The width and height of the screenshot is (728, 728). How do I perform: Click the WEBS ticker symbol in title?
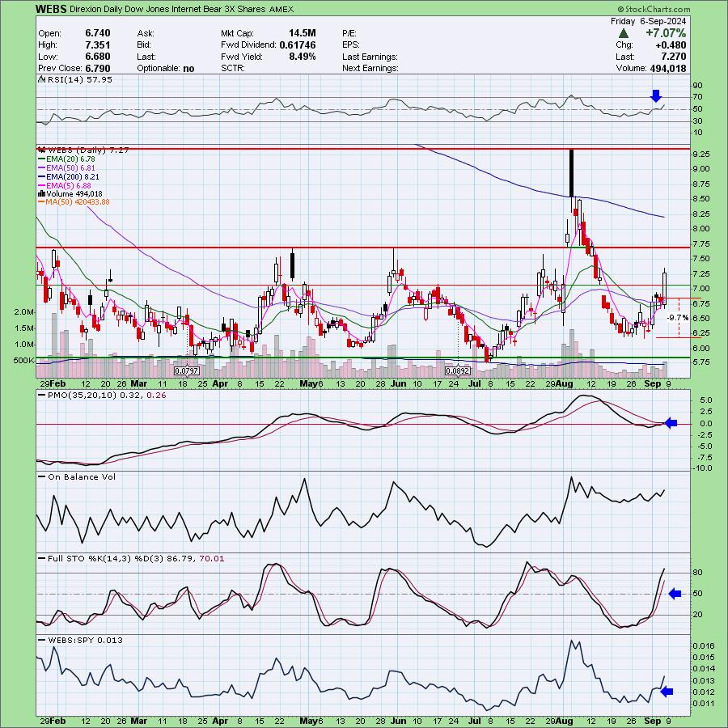(51, 9)
